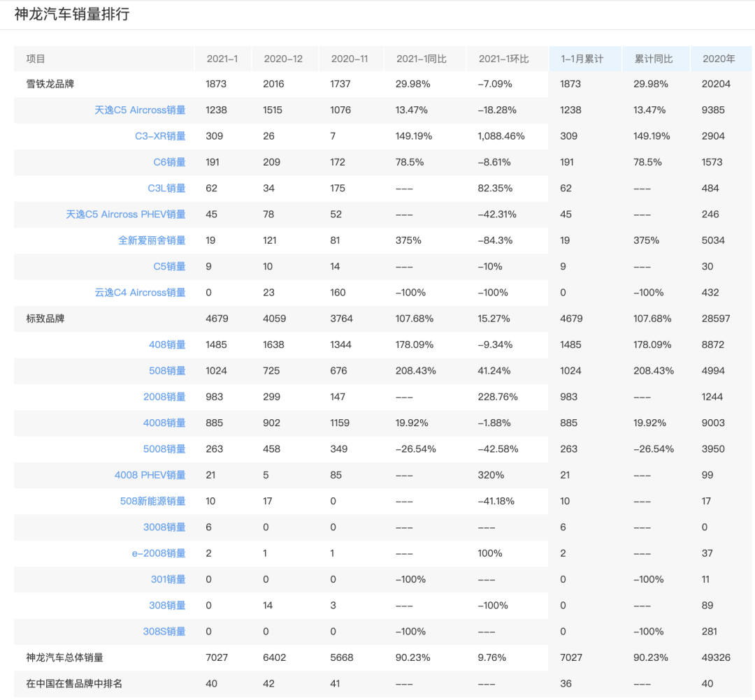Open 云逸C4 Aircross销量 link

point(140,293)
